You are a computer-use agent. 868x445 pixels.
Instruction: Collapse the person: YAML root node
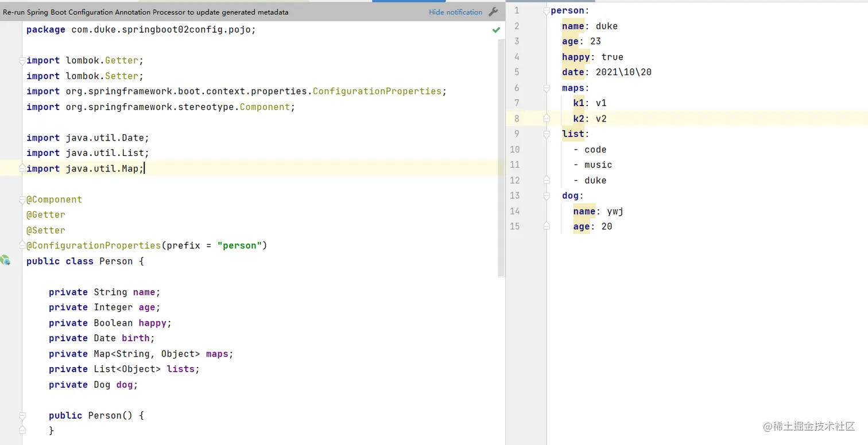(x=547, y=11)
